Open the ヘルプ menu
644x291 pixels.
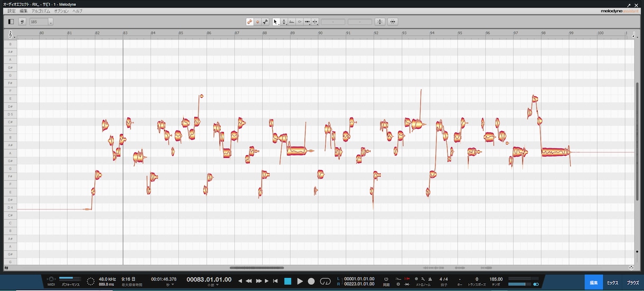[x=77, y=11]
